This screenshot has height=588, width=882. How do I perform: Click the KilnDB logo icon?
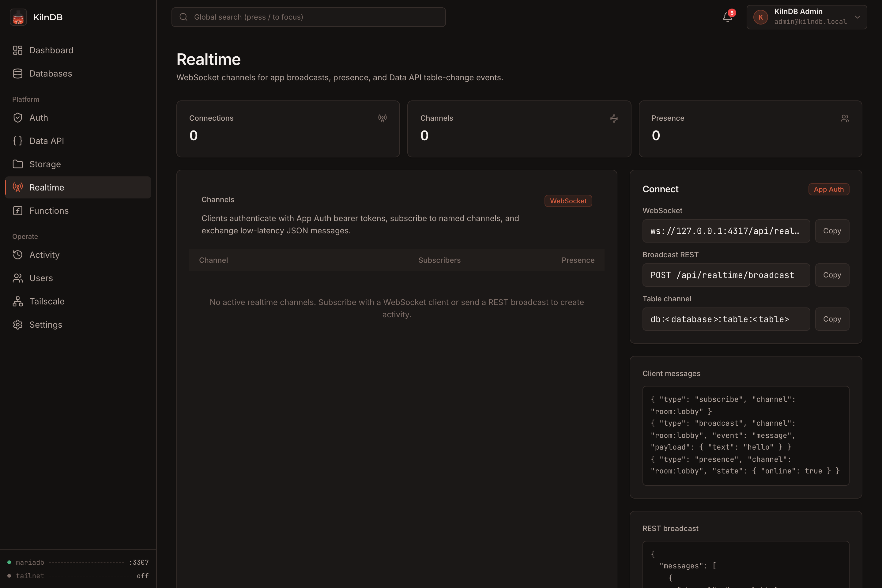[18, 17]
